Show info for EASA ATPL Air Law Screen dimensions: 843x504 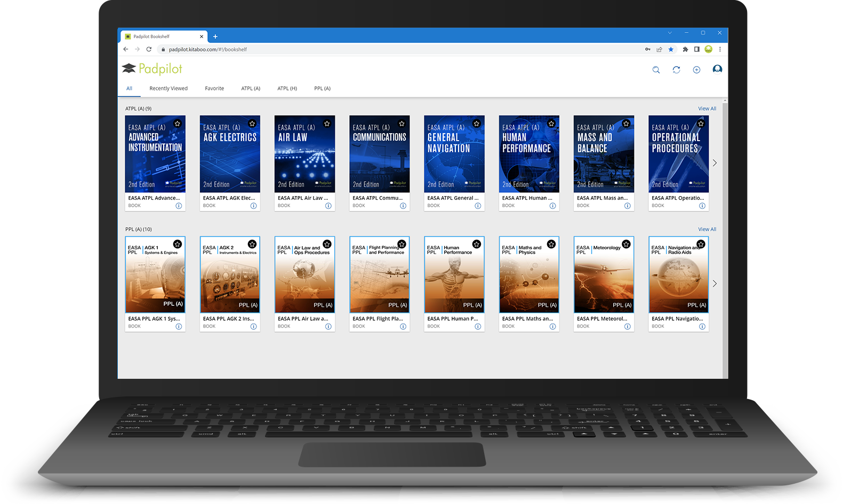pyautogui.click(x=328, y=206)
